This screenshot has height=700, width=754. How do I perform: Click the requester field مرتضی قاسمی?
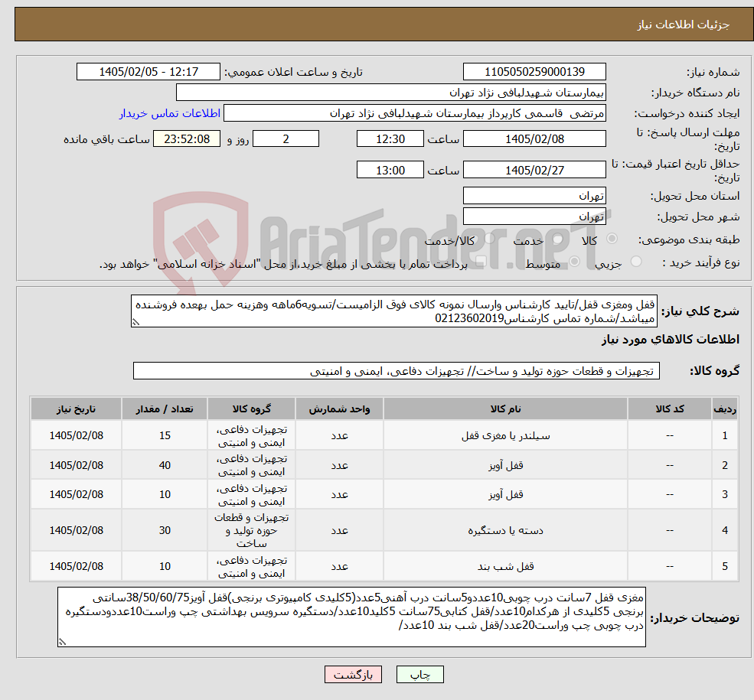tap(414, 113)
